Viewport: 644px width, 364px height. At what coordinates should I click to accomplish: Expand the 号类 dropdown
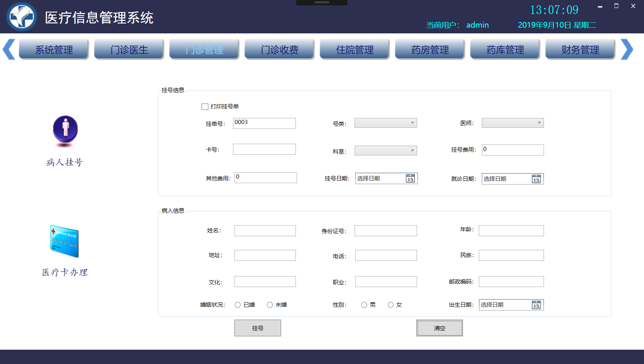point(386,123)
